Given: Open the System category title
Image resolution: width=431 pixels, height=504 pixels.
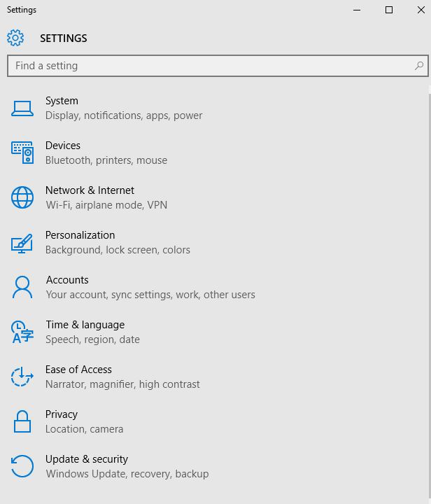Looking at the screenshot, I should coord(62,101).
